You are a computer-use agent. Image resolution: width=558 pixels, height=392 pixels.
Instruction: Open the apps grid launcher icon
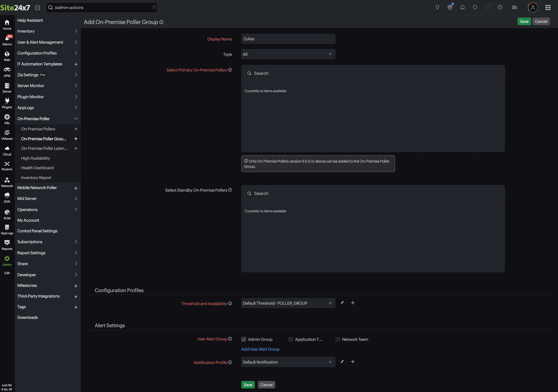click(548, 8)
